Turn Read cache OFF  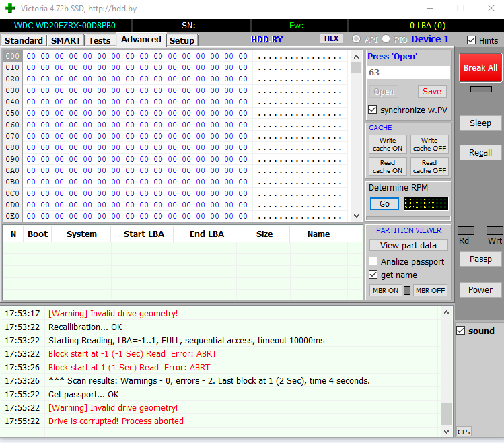pyautogui.click(x=429, y=166)
